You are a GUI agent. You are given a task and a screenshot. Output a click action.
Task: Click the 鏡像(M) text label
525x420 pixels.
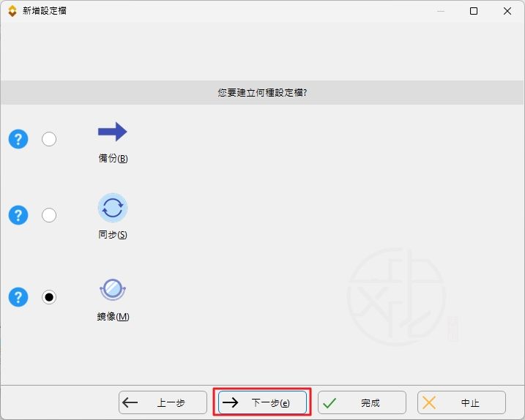113,317
